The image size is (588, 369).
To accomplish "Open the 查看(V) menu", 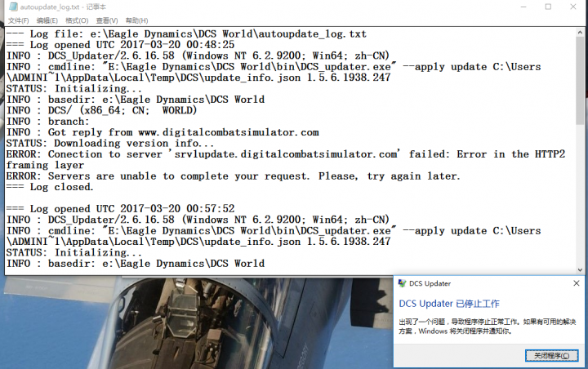I will [106, 20].
